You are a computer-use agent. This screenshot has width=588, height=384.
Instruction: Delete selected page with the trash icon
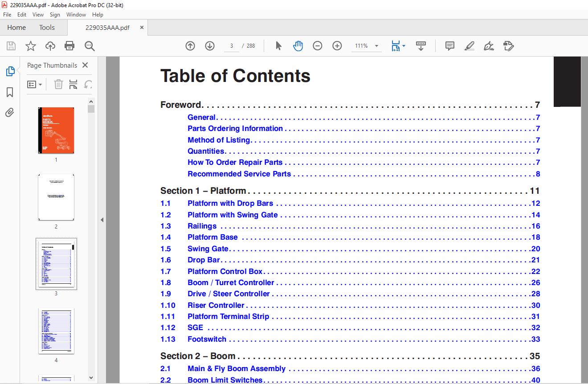(x=58, y=84)
